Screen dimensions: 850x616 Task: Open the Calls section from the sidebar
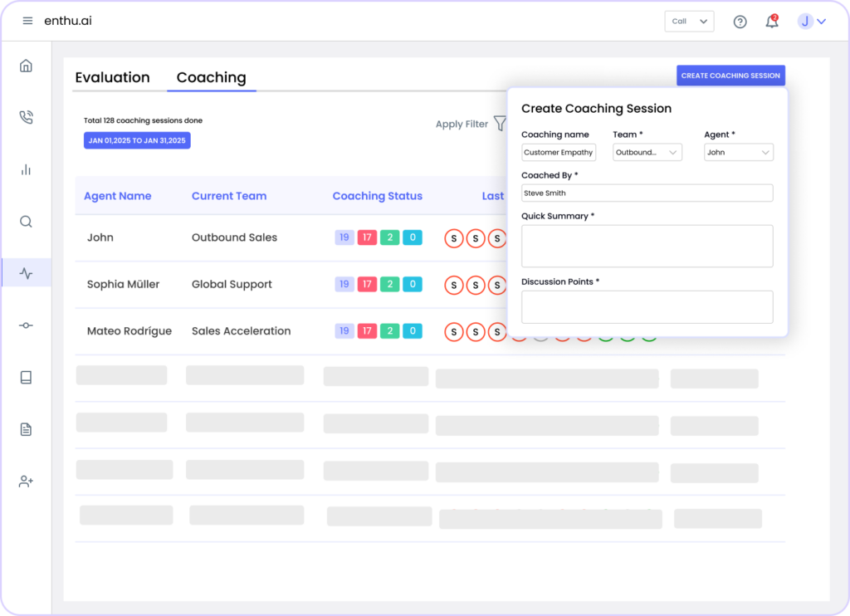[x=26, y=117]
